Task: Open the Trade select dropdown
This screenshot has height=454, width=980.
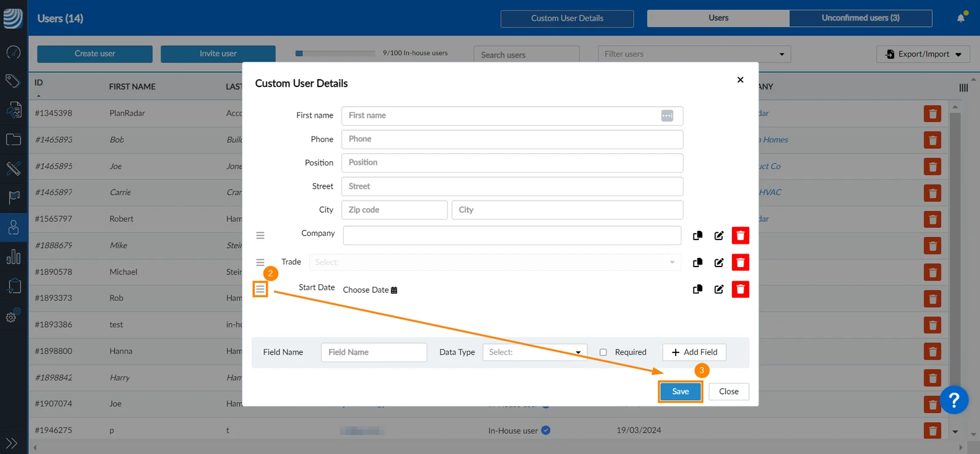Action: point(495,262)
